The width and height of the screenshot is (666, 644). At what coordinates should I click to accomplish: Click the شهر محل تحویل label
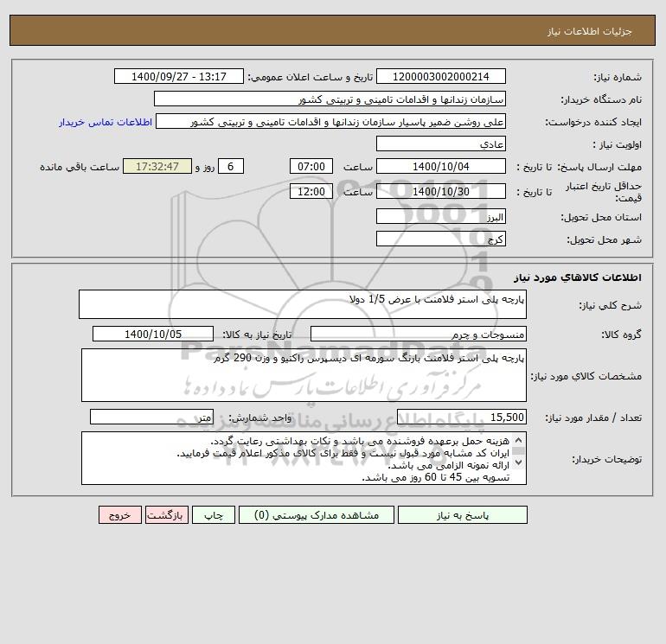pyautogui.click(x=604, y=239)
